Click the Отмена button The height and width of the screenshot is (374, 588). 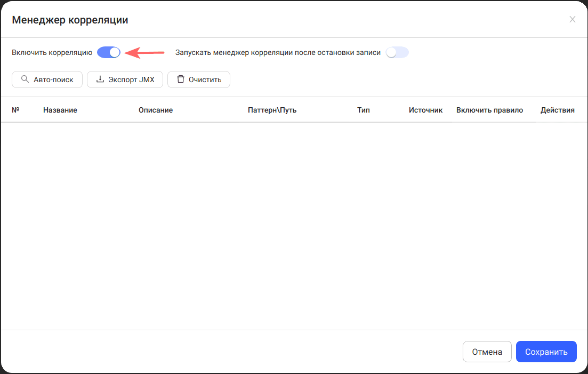coord(487,352)
